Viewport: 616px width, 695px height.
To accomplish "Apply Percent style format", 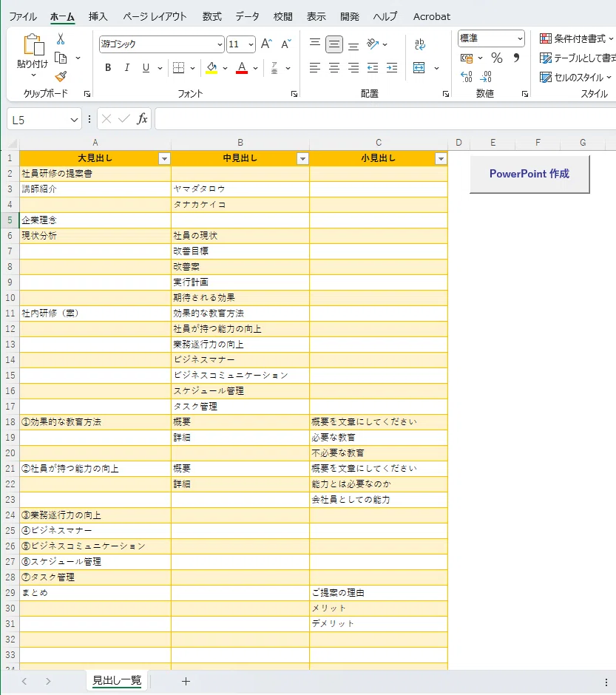I will point(497,58).
